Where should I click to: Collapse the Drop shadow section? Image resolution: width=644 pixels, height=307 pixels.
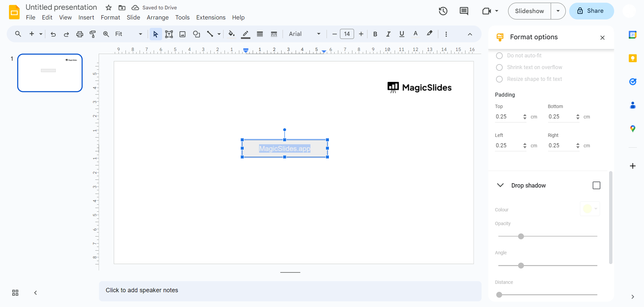tap(500, 185)
